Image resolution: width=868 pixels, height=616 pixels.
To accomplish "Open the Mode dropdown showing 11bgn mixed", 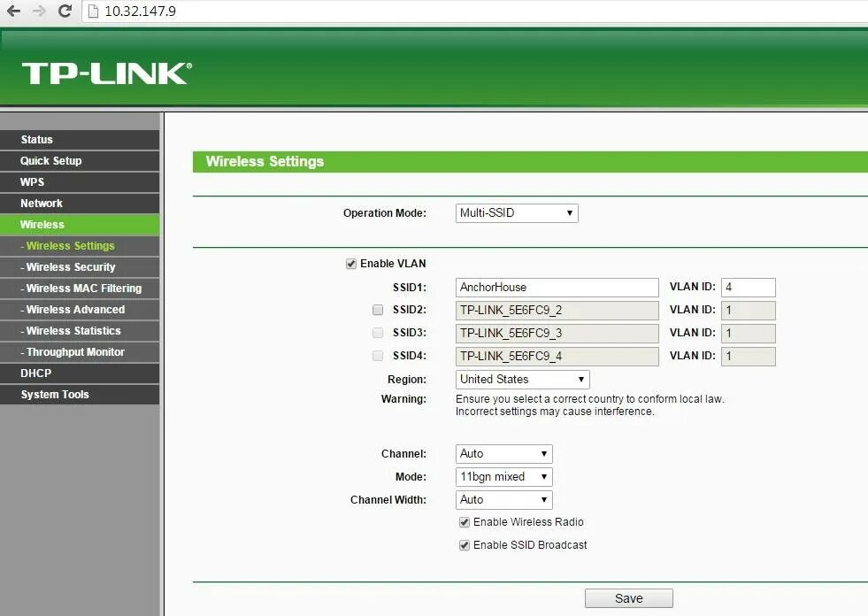I will point(503,477).
